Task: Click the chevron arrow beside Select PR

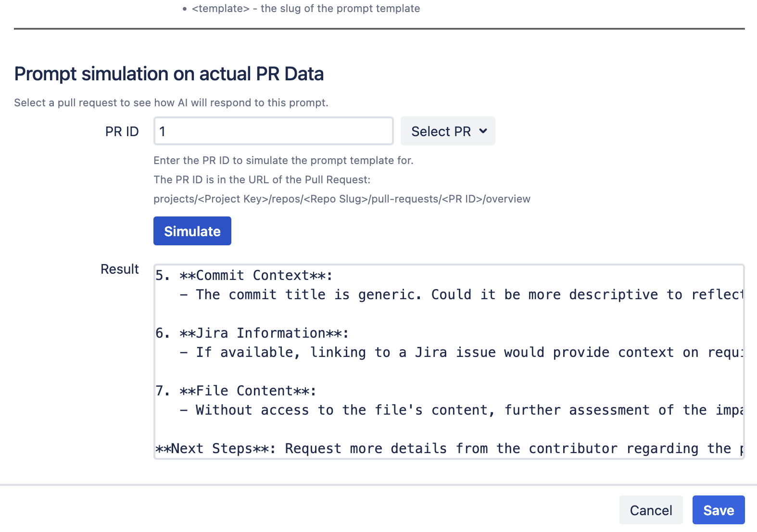Action: [x=483, y=131]
